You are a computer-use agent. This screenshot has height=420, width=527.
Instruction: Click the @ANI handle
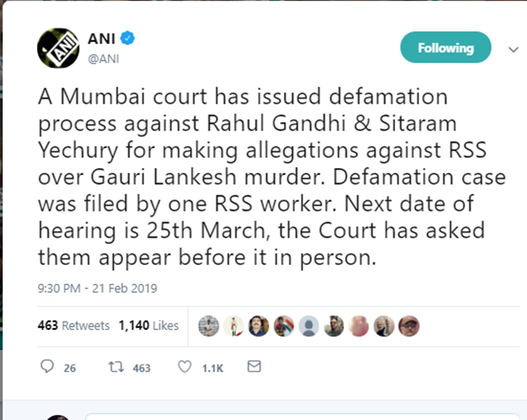pos(103,59)
